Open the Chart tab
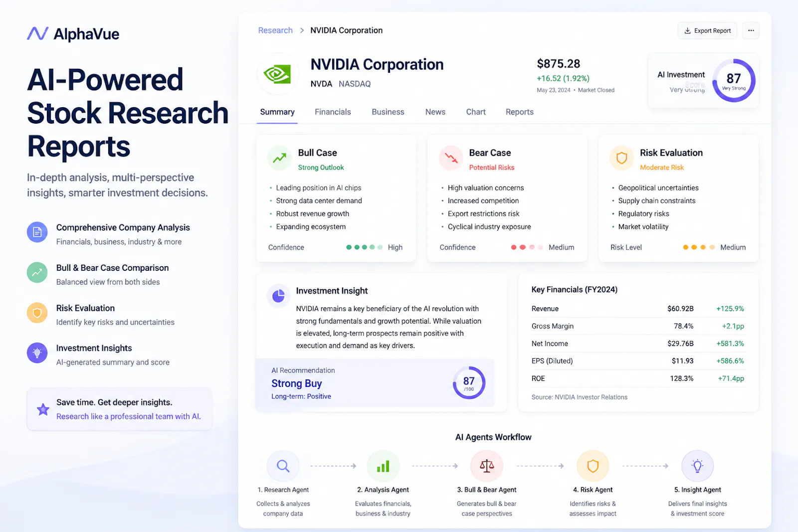The image size is (798, 532). pos(476,112)
